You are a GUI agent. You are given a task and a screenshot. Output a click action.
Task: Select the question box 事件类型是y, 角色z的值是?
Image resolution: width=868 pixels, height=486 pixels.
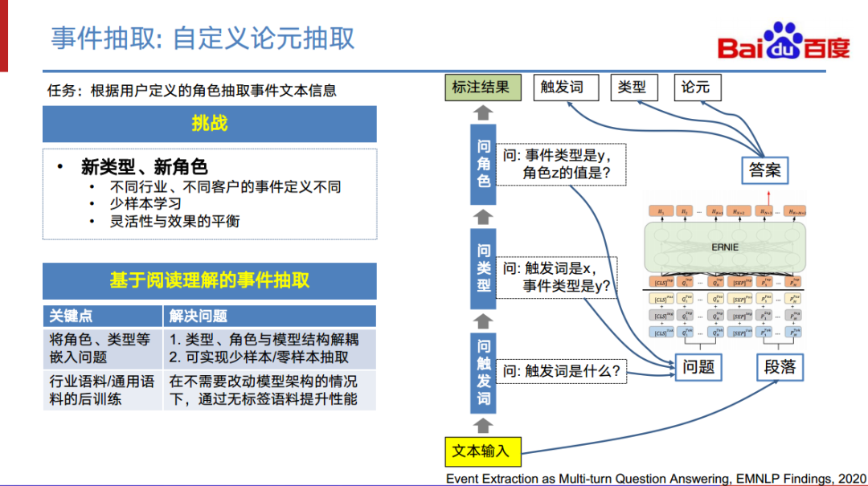[561, 165]
